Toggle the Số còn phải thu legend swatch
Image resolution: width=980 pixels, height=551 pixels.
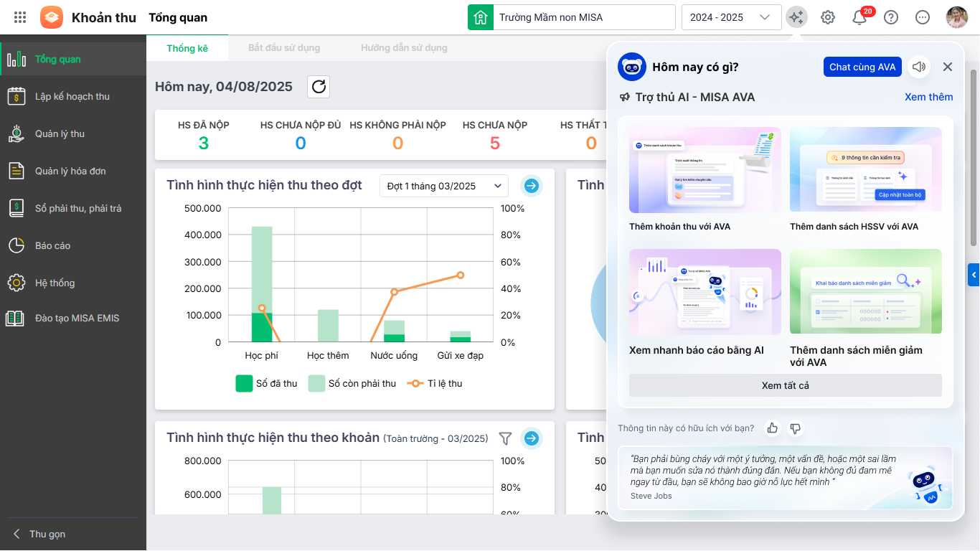pyautogui.click(x=317, y=383)
